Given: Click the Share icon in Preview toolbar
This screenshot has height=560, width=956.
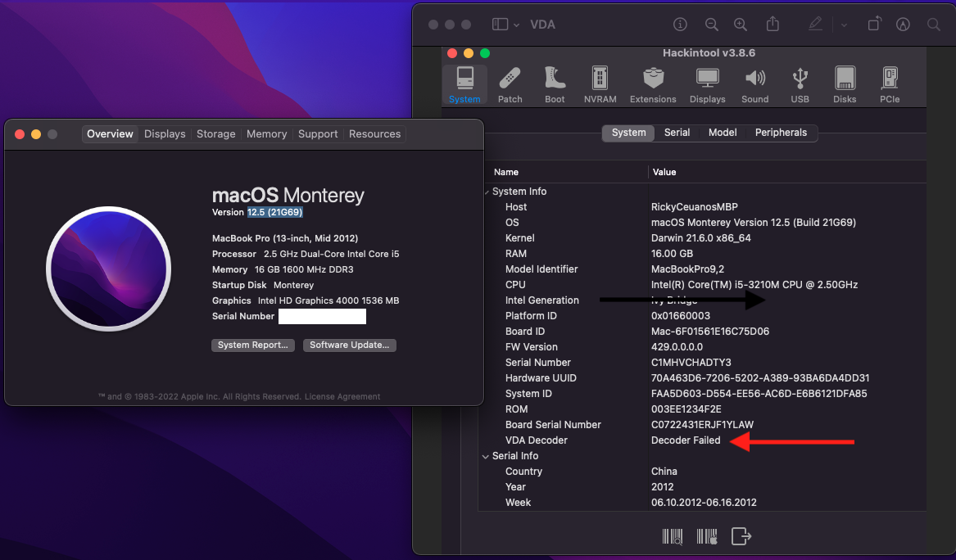Looking at the screenshot, I should 773,24.
